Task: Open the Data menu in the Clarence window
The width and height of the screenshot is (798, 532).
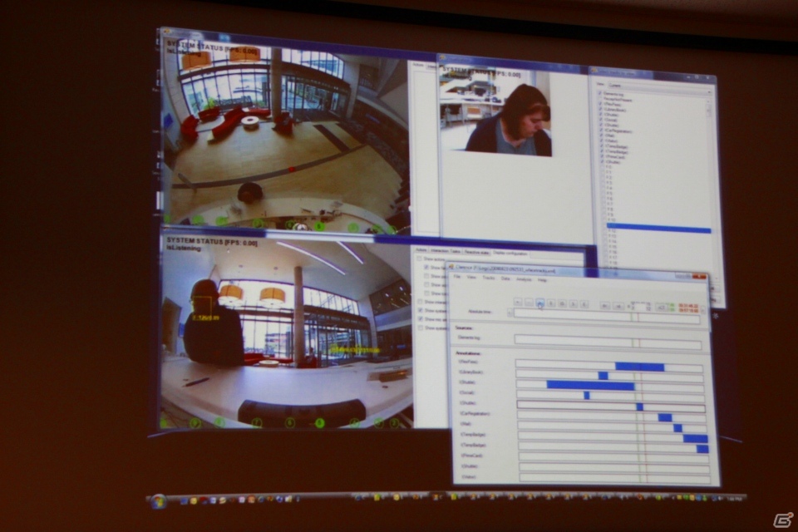Action: click(x=505, y=279)
